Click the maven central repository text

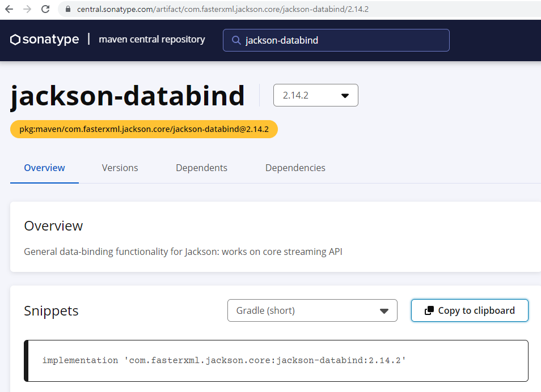tap(152, 39)
